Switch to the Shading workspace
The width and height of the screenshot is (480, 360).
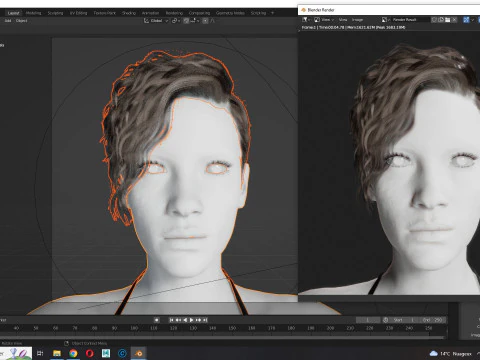coord(129,13)
